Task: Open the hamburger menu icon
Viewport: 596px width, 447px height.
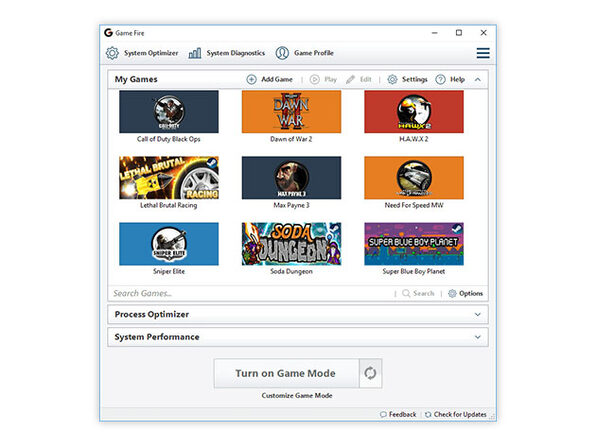Action: (x=483, y=53)
